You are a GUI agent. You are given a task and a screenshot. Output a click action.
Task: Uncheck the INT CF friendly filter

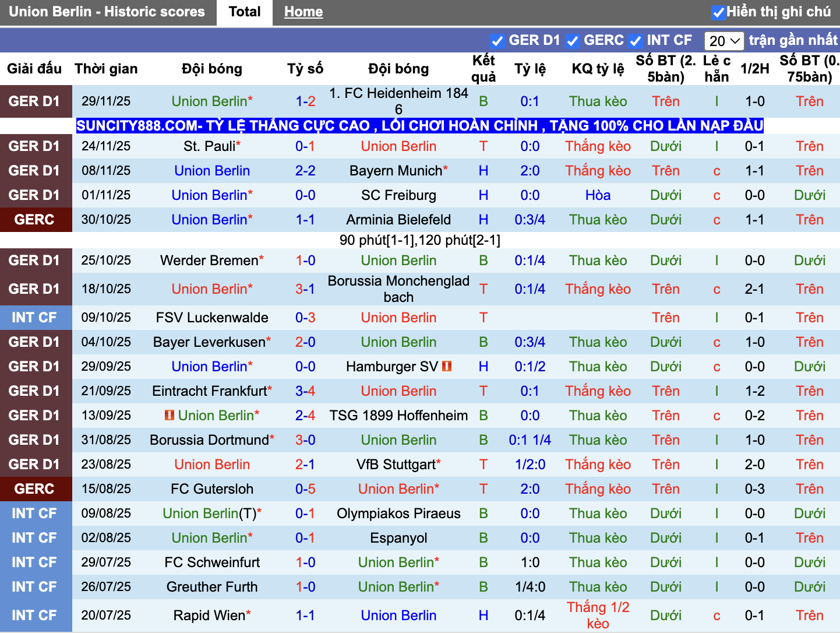click(635, 41)
